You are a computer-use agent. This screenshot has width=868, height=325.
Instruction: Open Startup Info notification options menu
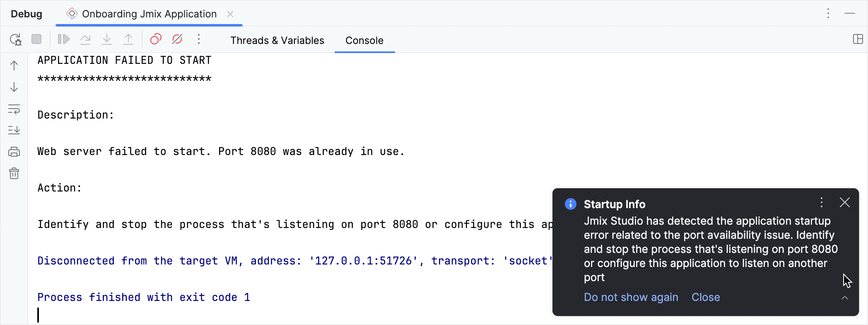(x=822, y=203)
